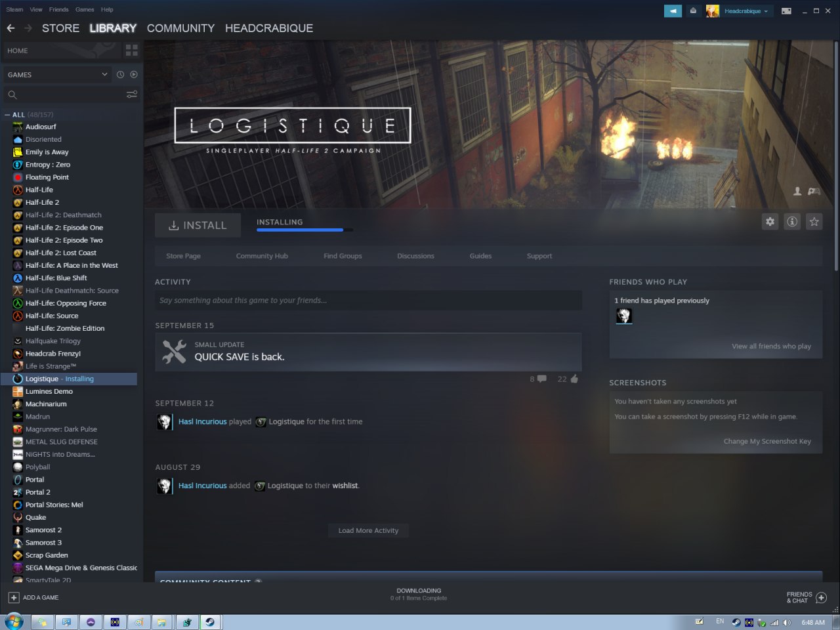Open the Support link

point(539,256)
